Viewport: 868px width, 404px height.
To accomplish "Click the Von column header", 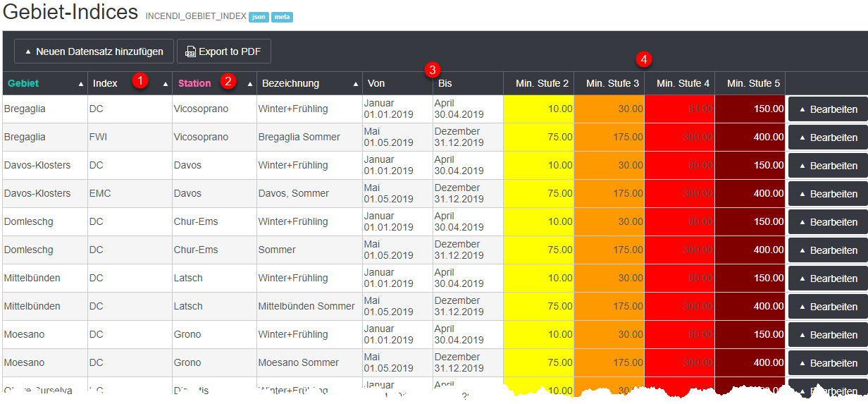I will tap(398, 83).
